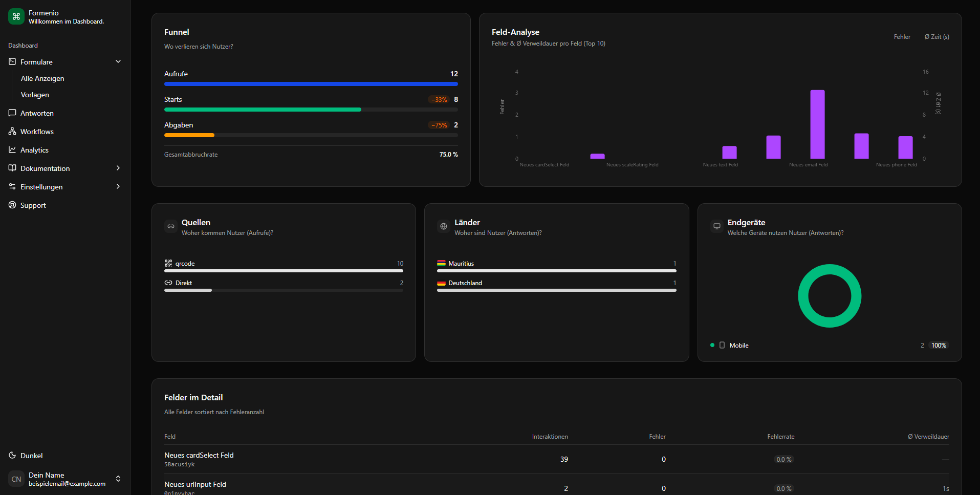
Task: Click the Neues cardSelect Feld row
Action: point(556,459)
